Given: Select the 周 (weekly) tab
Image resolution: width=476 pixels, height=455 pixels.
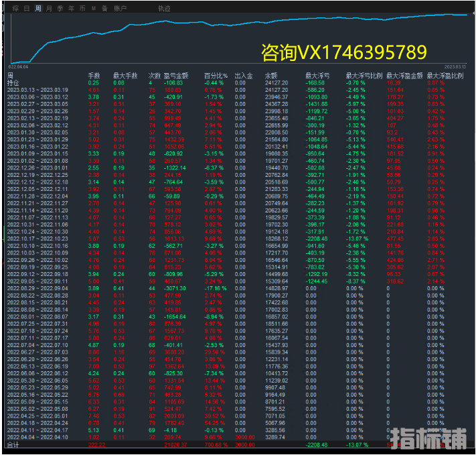Looking at the screenshot, I should click(x=38, y=9).
